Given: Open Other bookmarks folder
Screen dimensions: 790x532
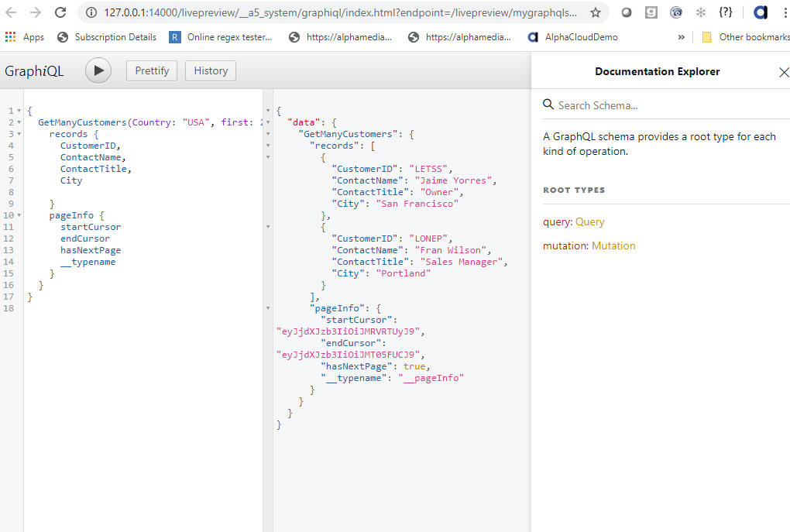Looking at the screenshot, I should 746,36.
